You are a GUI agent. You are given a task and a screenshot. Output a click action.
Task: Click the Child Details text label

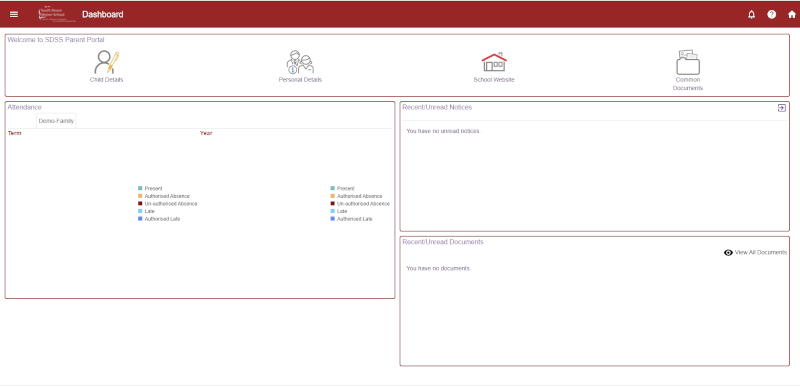(106, 80)
